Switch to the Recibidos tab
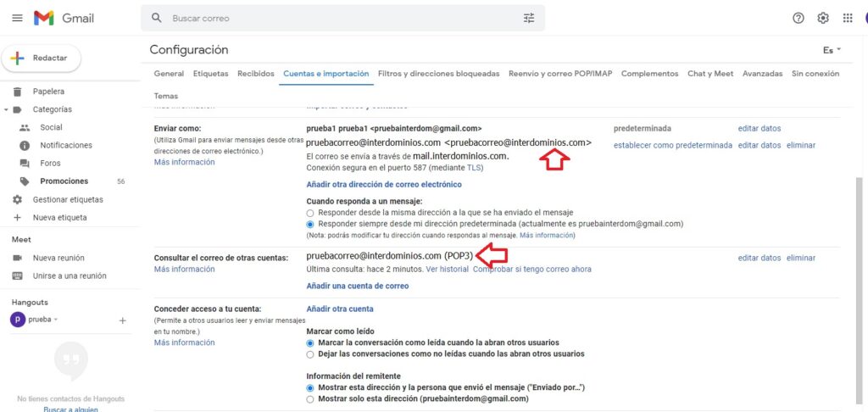This screenshot has height=412, width=868. [256, 74]
